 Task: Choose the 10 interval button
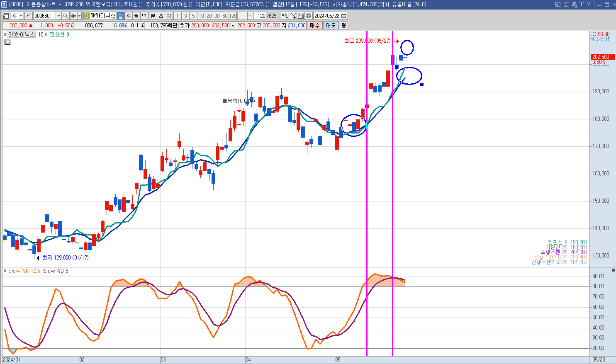201,16
